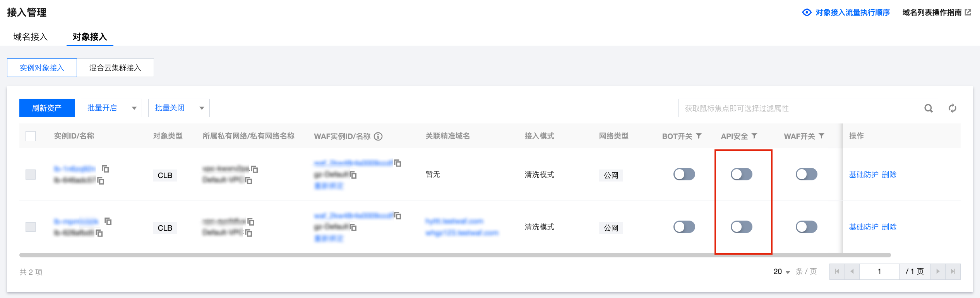The image size is (980, 298).
Task: Open the API安全 column filter icon
Action: point(754,136)
